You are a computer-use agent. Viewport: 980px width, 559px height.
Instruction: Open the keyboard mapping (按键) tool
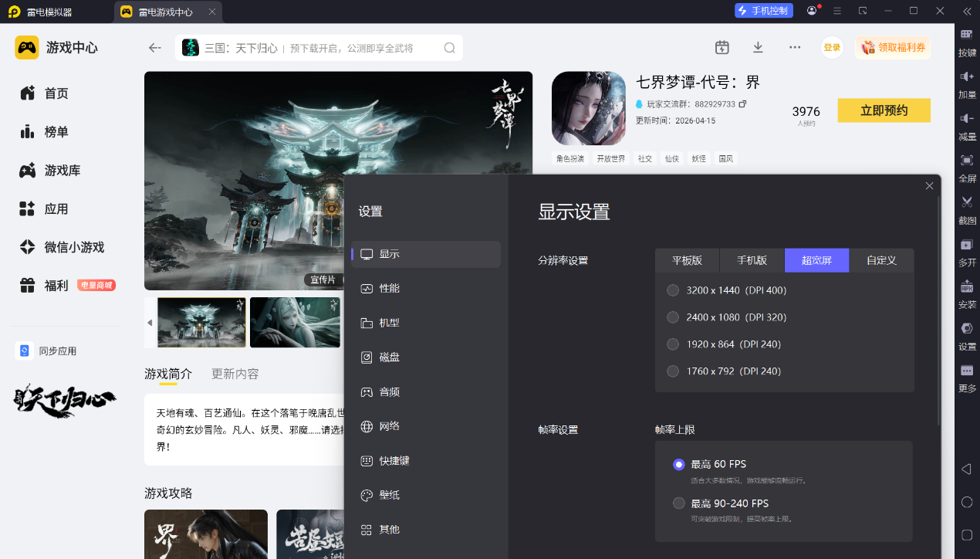(x=967, y=35)
